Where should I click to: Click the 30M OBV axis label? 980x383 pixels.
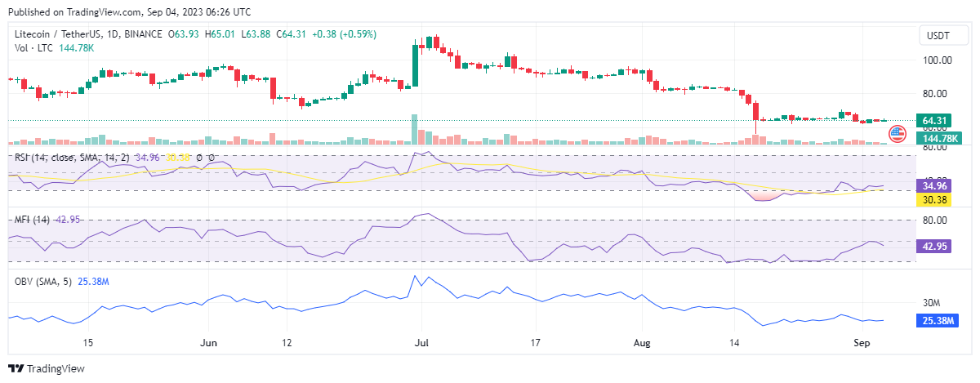pyautogui.click(x=933, y=303)
